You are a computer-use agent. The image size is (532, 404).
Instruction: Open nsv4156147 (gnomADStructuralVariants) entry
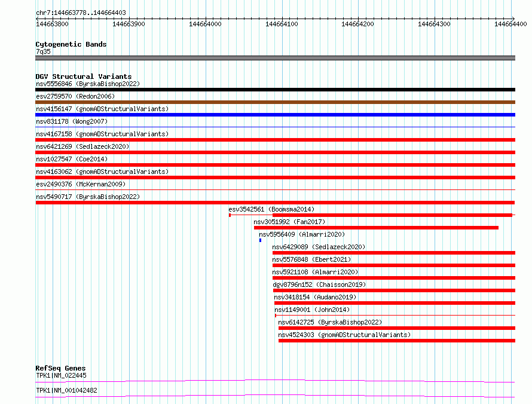(102, 109)
